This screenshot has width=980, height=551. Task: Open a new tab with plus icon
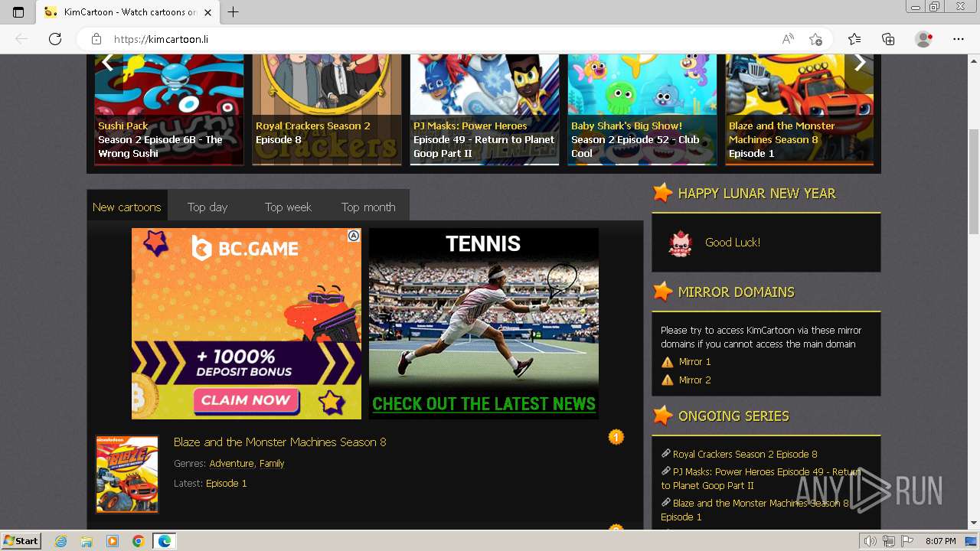(234, 12)
